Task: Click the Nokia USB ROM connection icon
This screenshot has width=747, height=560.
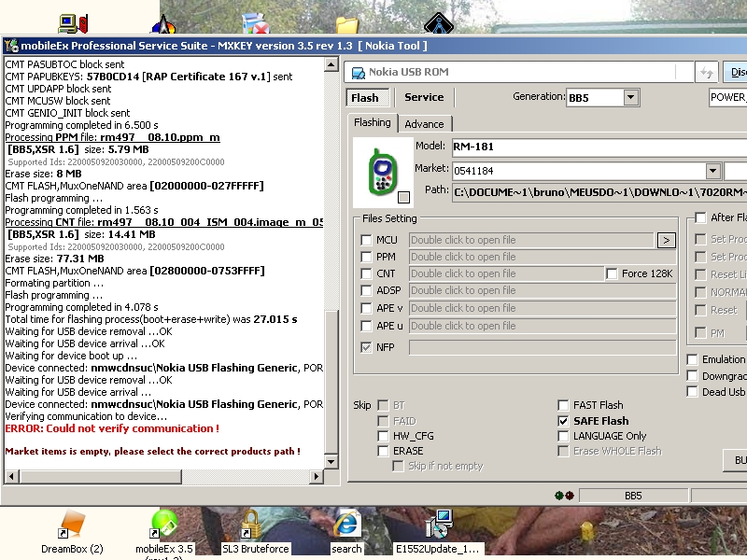Action: click(x=358, y=73)
